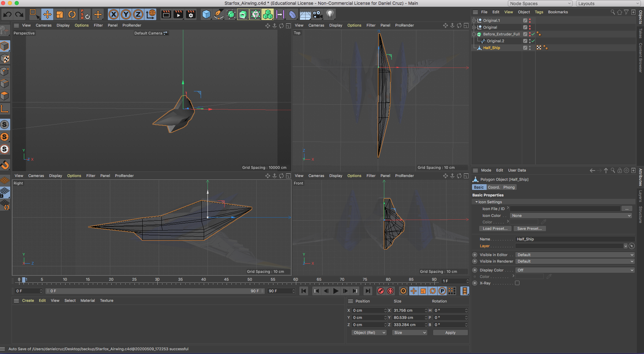Open the Visible in Editor dropdown
The image size is (644, 354).
pyautogui.click(x=575, y=255)
